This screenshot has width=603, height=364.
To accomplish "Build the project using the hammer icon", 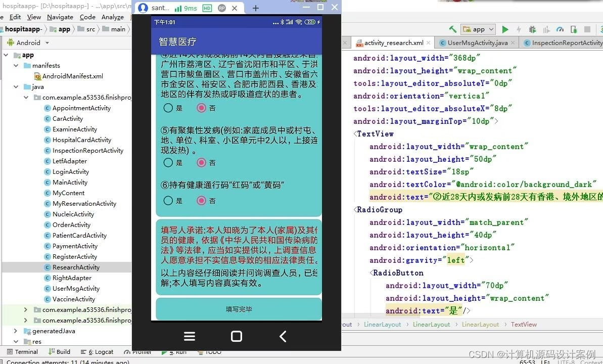I will 452,29.
